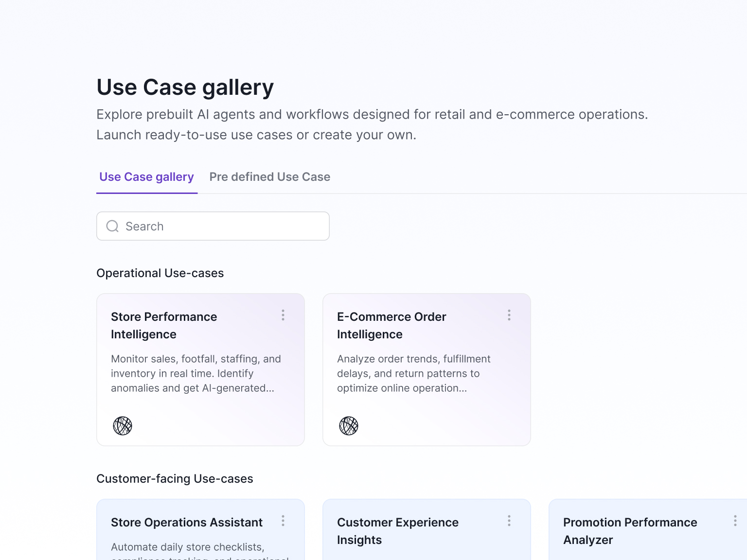Image resolution: width=747 pixels, height=560 pixels.
Task: Click description starting 'Analyze order trends, fulfillment'
Action: 414,373
